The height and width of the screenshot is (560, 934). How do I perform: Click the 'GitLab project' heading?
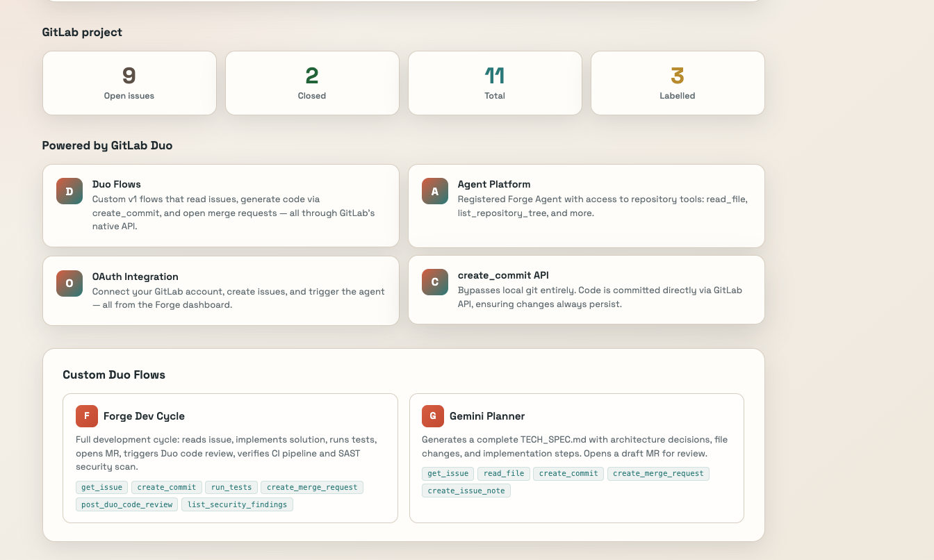(82, 32)
